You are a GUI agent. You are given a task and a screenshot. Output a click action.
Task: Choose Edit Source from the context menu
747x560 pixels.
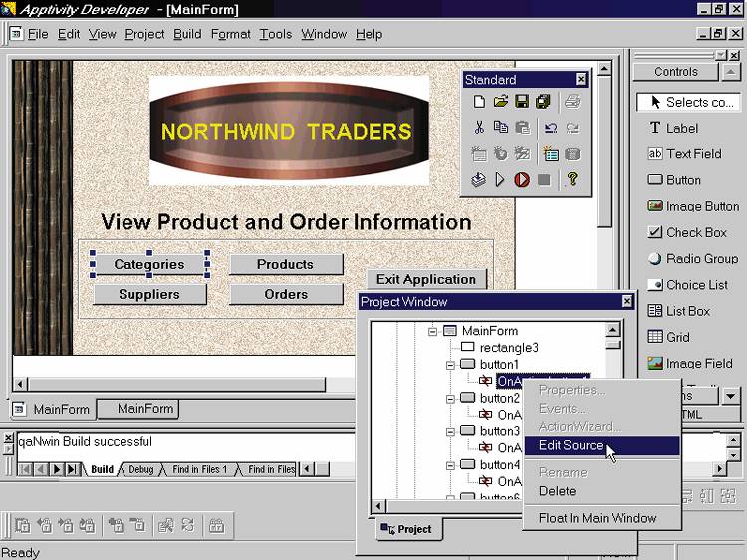click(x=603, y=446)
